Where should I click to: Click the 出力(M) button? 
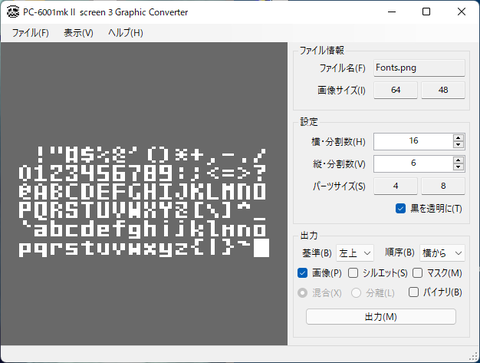click(x=381, y=317)
